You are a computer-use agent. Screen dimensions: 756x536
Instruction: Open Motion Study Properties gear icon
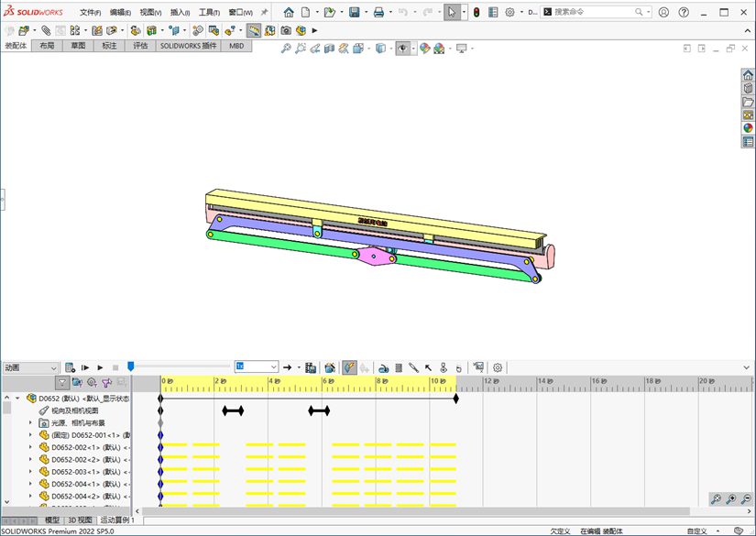pos(498,367)
